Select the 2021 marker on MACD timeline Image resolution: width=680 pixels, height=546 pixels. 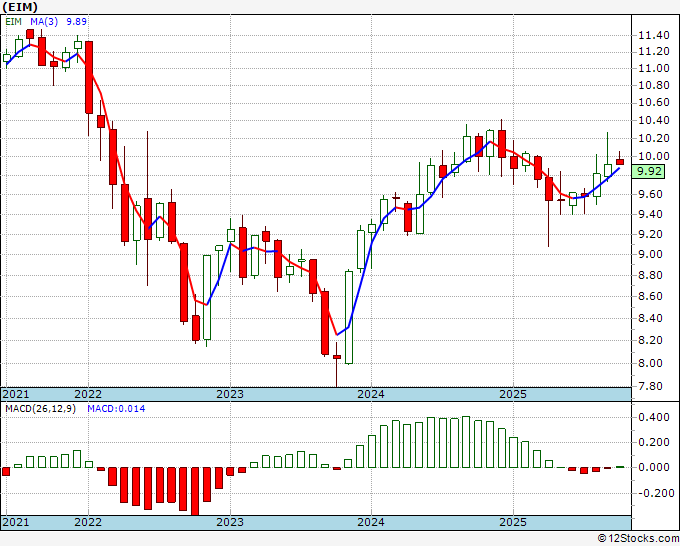point(16,522)
